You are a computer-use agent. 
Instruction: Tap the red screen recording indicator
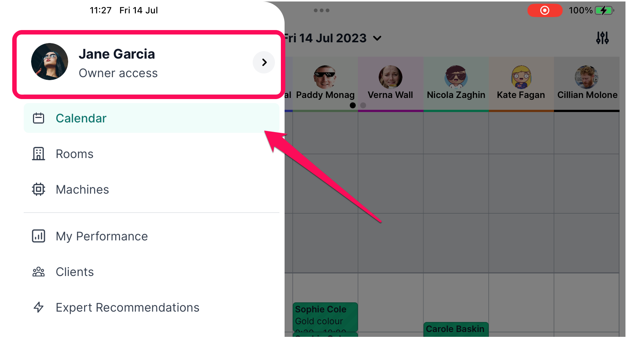[545, 10]
